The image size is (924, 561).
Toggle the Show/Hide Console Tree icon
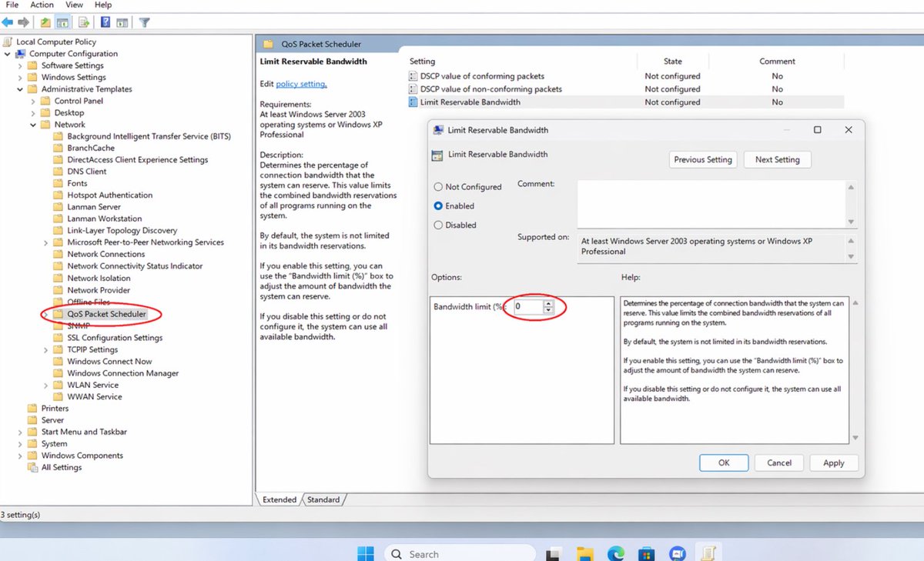tap(62, 22)
